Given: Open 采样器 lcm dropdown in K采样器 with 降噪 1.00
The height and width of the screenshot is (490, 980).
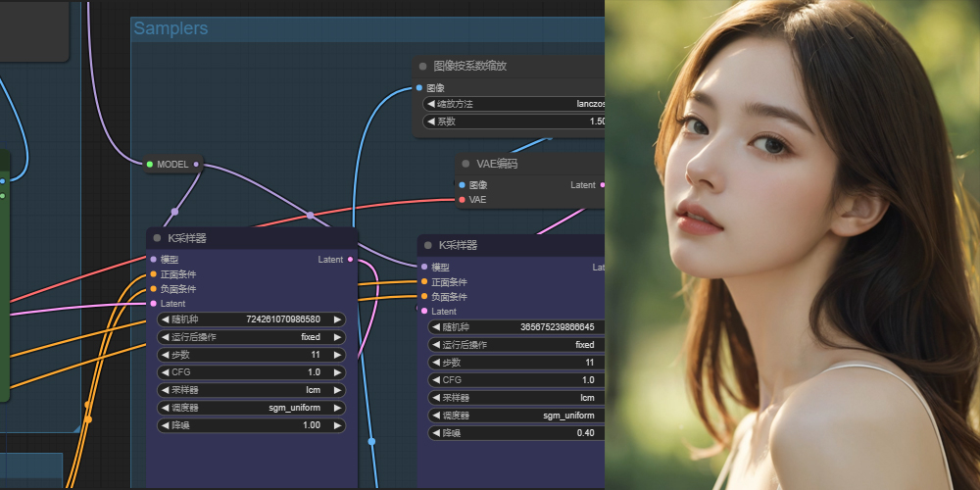Looking at the screenshot, I should click(251, 390).
